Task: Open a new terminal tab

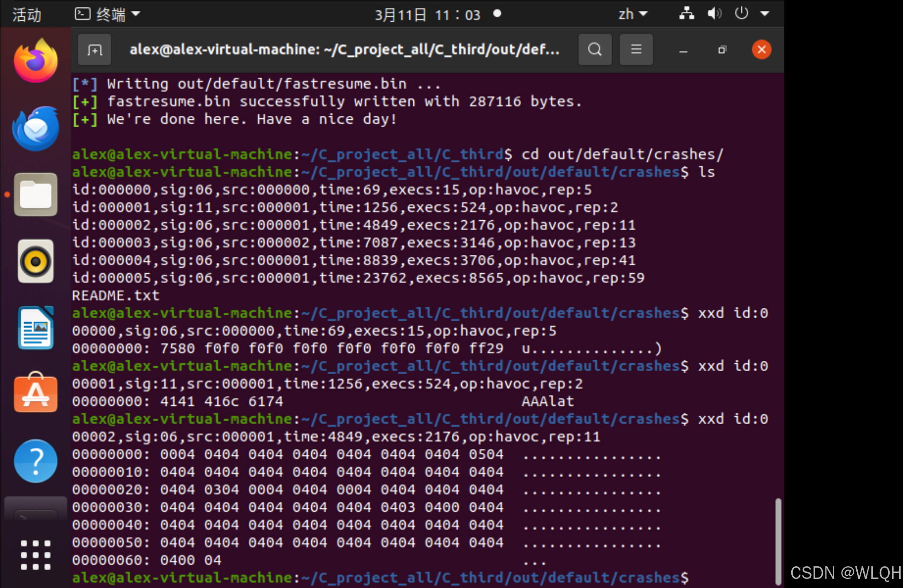Action: click(x=95, y=50)
